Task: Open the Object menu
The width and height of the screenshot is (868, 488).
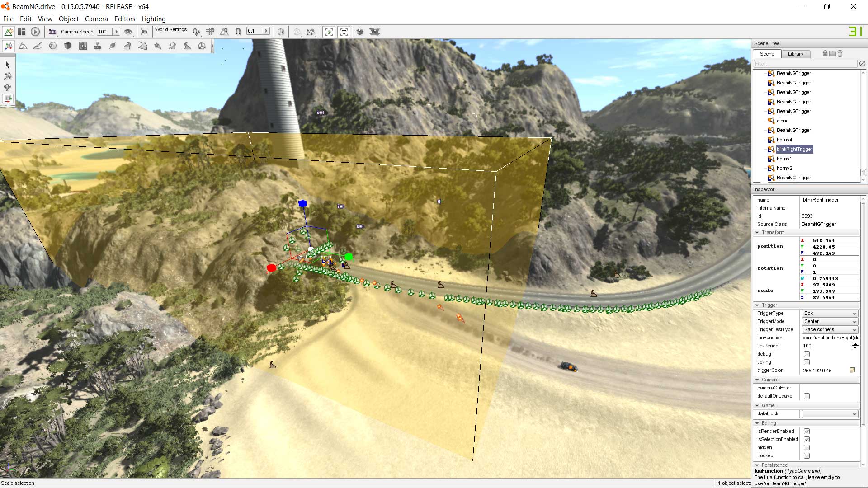Action: click(x=69, y=19)
